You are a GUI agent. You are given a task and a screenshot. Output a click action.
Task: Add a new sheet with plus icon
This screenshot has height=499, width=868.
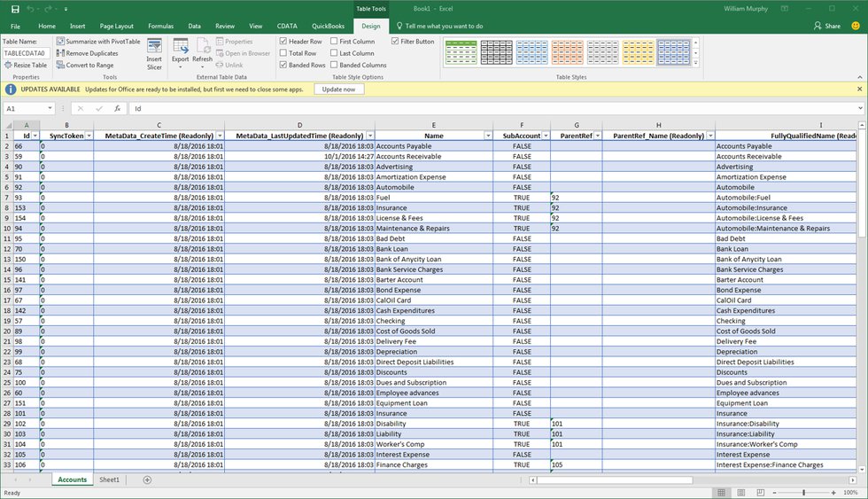[147, 480]
